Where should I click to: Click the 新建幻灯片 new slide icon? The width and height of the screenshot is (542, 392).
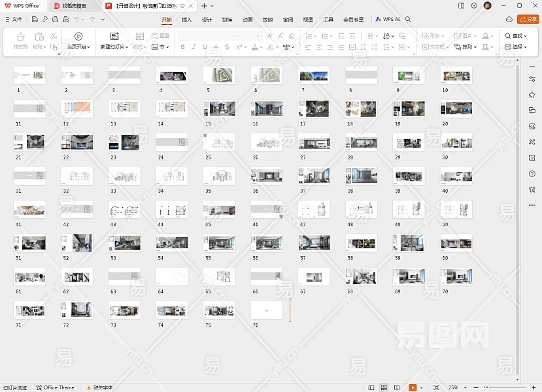[114, 37]
